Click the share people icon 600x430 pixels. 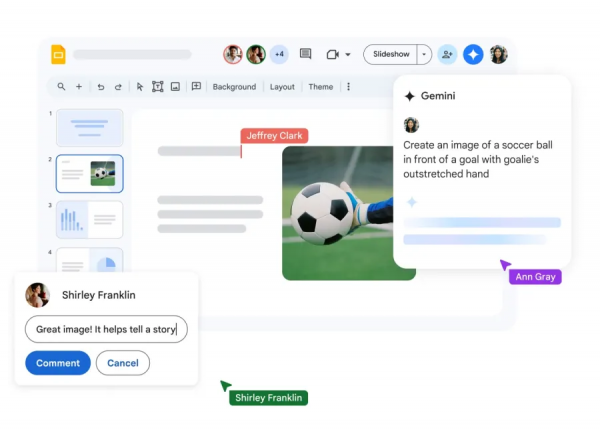coord(447,54)
